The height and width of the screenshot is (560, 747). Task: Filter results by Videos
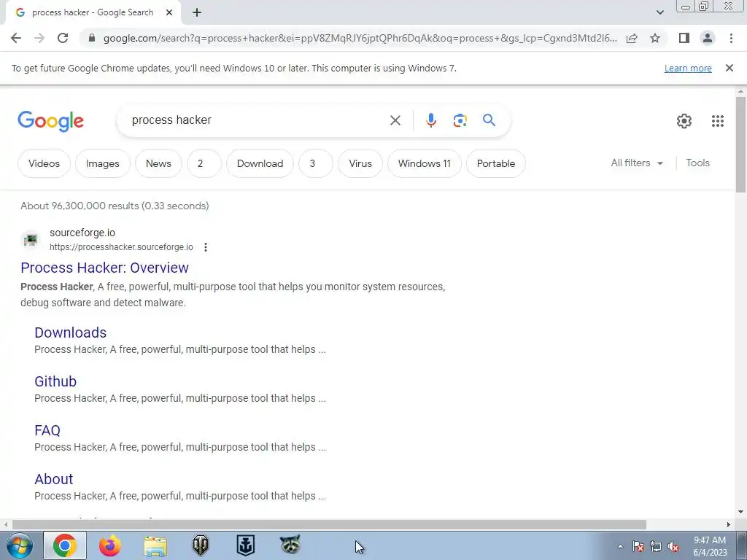point(44,163)
